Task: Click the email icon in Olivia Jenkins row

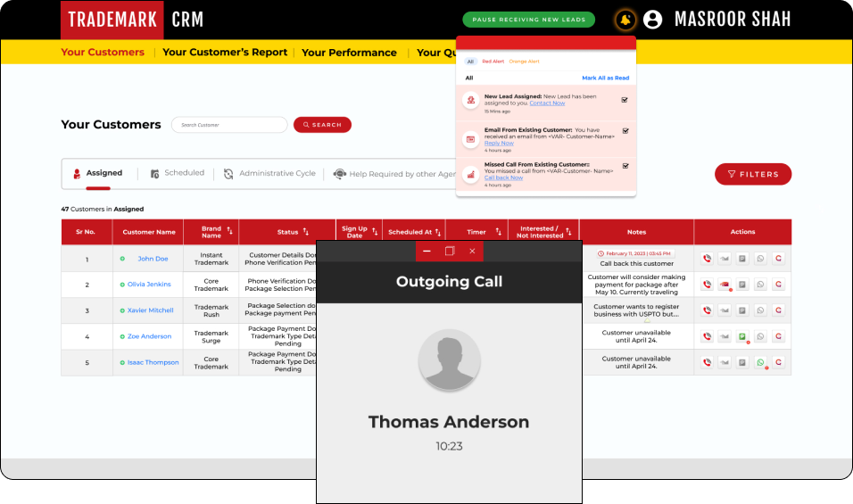Action: [725, 285]
